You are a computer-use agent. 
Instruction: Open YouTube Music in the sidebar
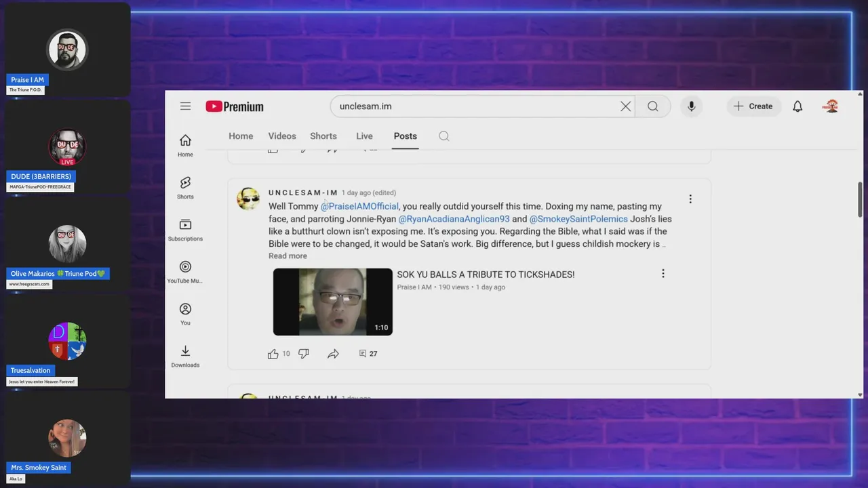click(185, 272)
